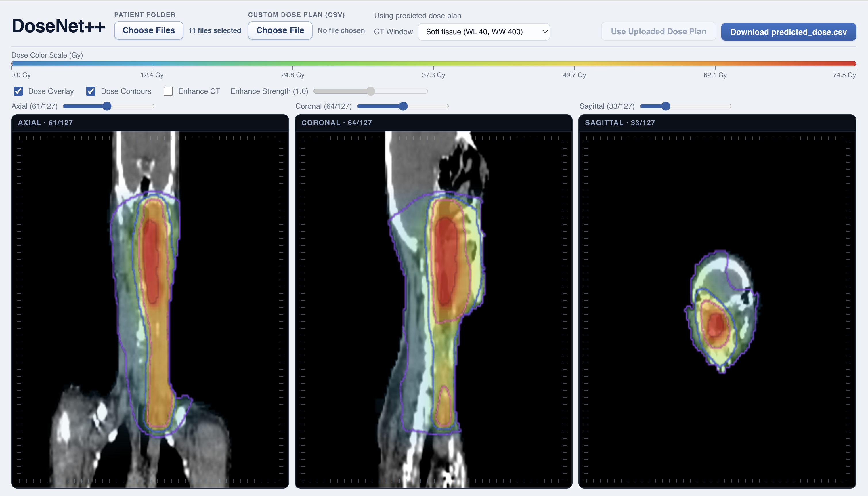The width and height of the screenshot is (868, 496).
Task: Uncheck the Dose Contours checkbox
Action: [91, 91]
